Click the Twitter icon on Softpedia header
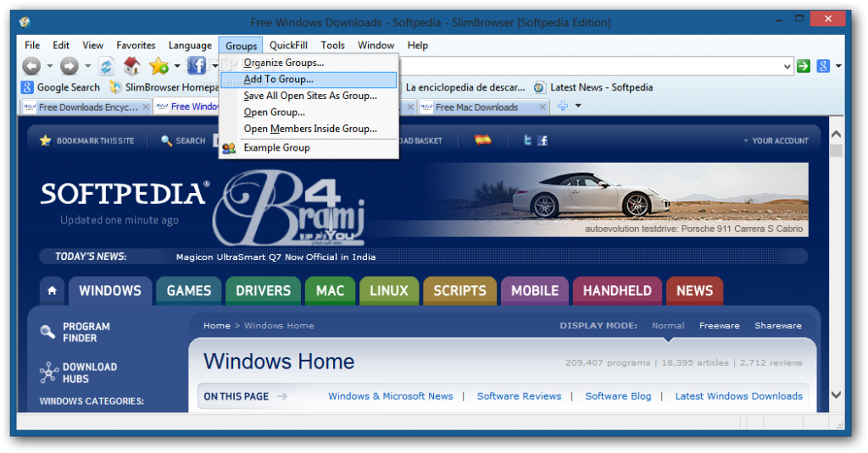The width and height of the screenshot is (868, 453). point(527,141)
